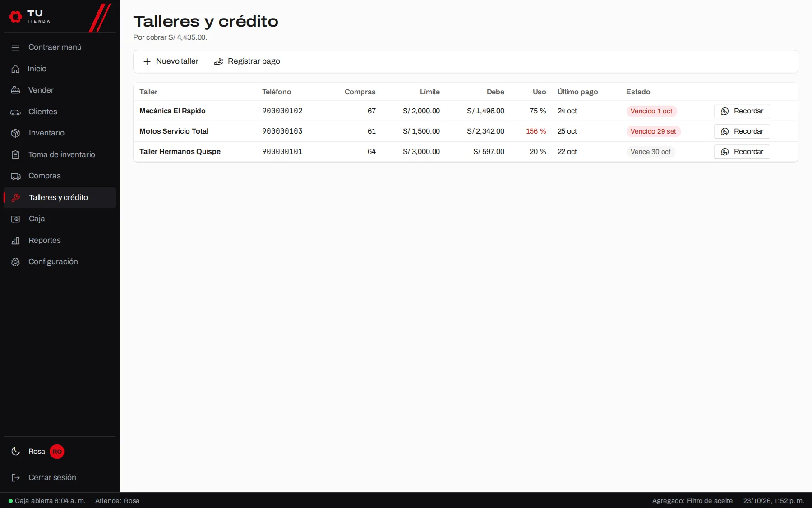Sort by the Compras column header
This screenshot has width=812, height=508.
point(360,92)
